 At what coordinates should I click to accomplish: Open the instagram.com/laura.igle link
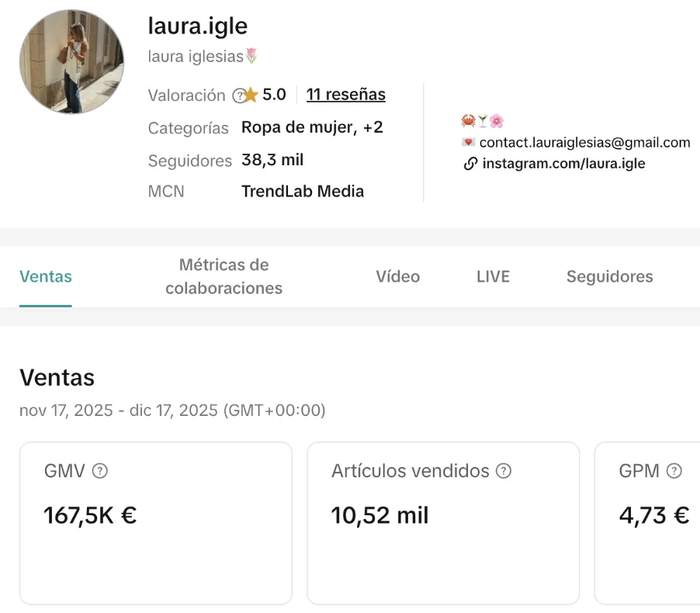tap(563, 164)
